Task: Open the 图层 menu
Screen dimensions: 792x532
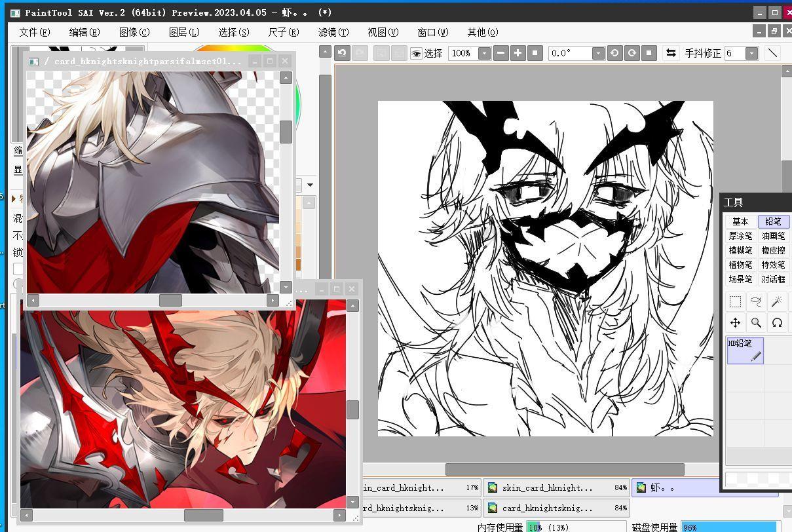Action: coord(184,32)
